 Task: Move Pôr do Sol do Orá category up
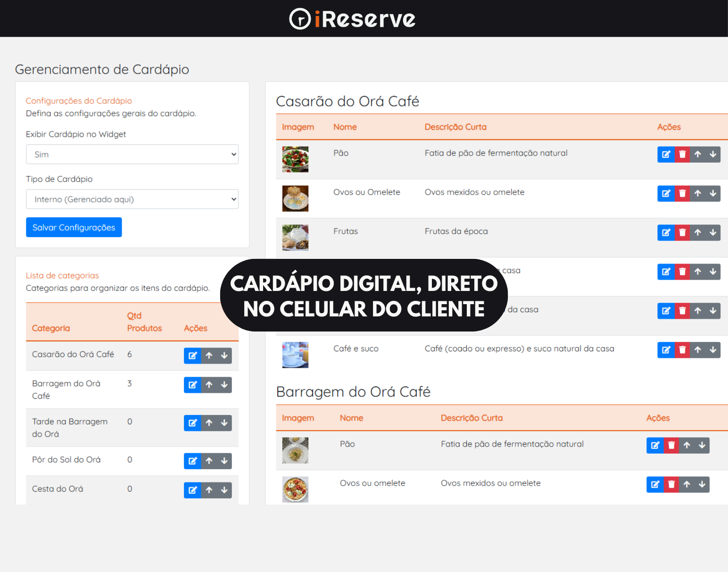(x=209, y=461)
